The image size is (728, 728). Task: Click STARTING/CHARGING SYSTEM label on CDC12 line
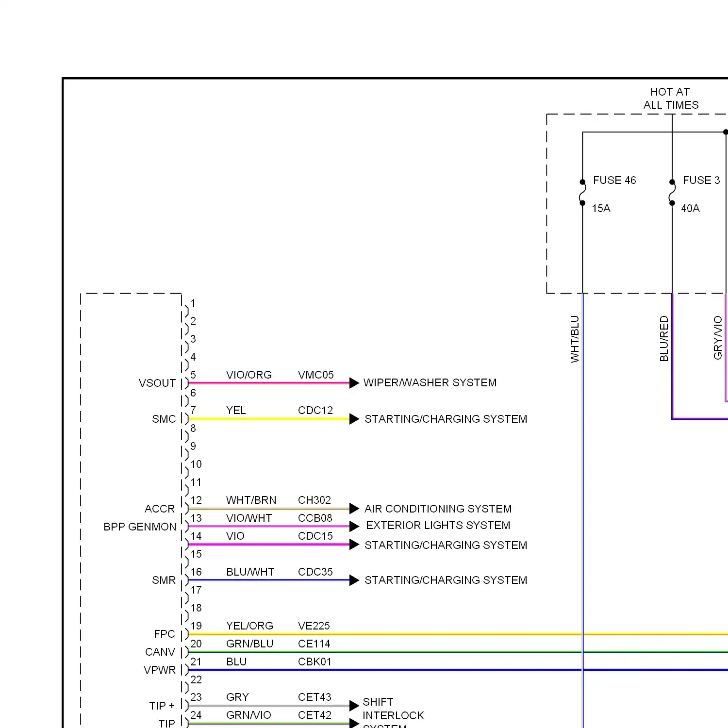pos(446,419)
